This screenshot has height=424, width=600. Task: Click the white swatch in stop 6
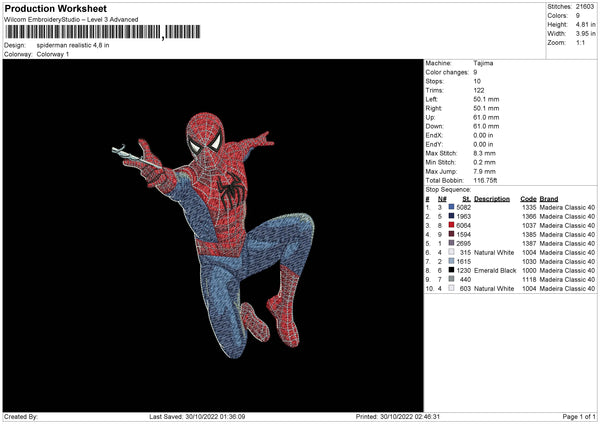[452, 252]
